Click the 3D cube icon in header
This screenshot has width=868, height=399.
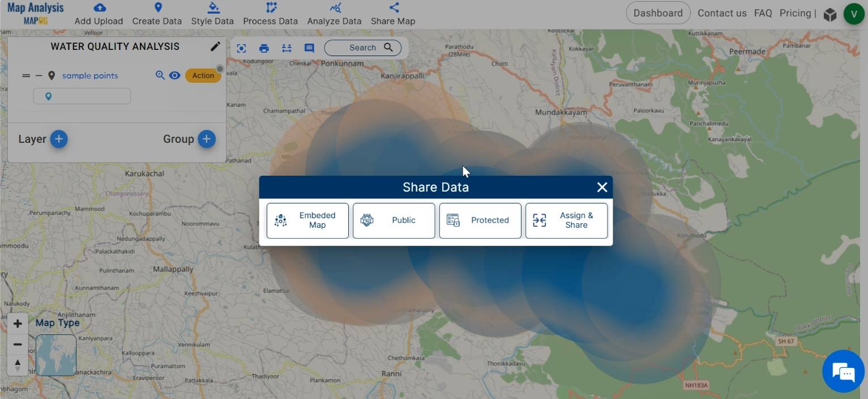830,14
